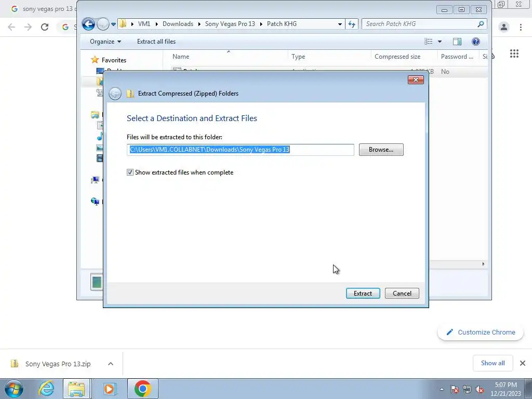
Task: Select Sony Vegas Pro 13 breadcrumb
Action: (230, 24)
